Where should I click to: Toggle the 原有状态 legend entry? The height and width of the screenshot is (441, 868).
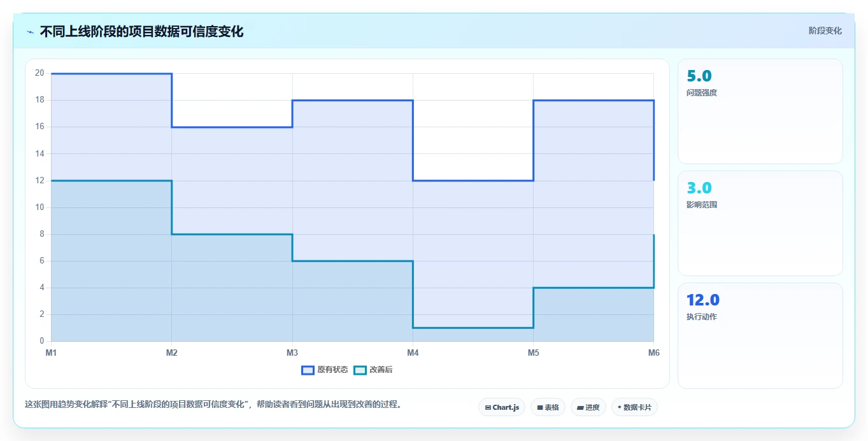[325, 370]
